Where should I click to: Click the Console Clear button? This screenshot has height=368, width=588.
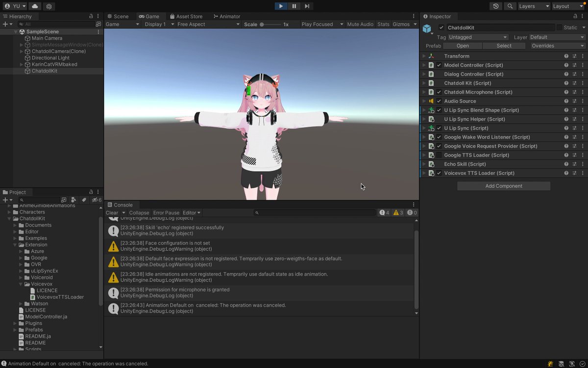click(112, 213)
